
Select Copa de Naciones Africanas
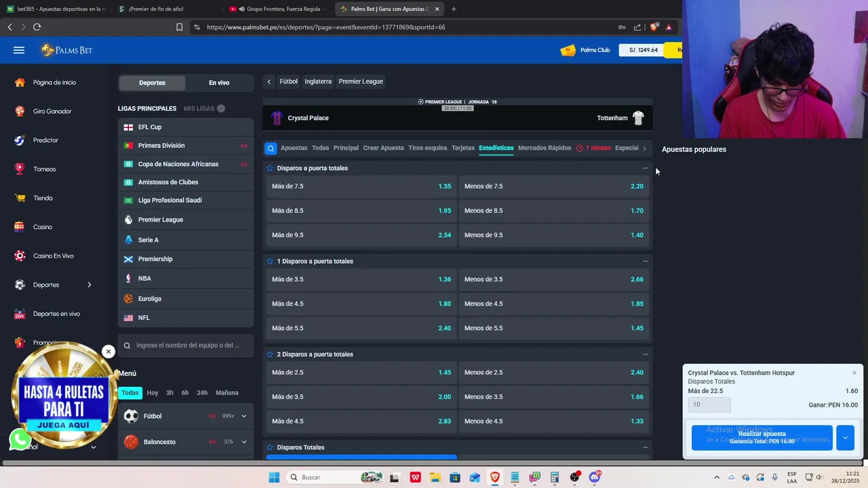(185, 164)
